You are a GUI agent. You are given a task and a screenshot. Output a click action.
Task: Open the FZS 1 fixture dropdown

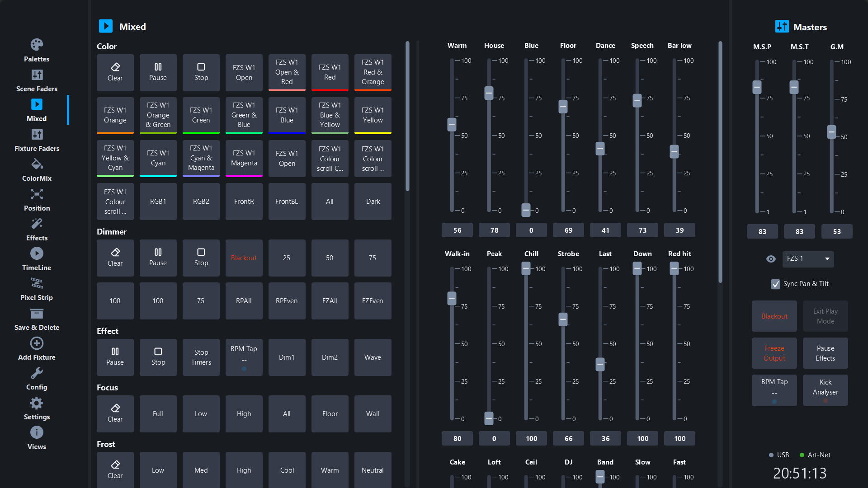pyautogui.click(x=808, y=259)
